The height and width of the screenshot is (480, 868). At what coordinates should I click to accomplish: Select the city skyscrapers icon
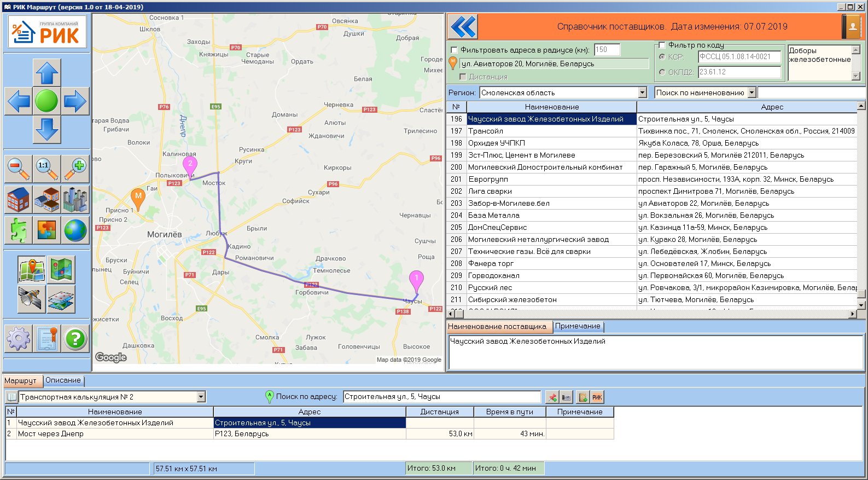pyautogui.click(x=75, y=199)
